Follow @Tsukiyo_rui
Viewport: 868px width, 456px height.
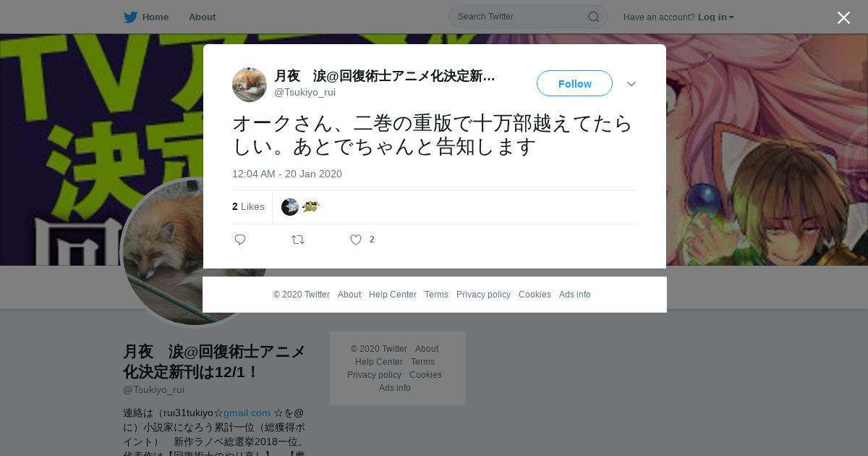574,84
